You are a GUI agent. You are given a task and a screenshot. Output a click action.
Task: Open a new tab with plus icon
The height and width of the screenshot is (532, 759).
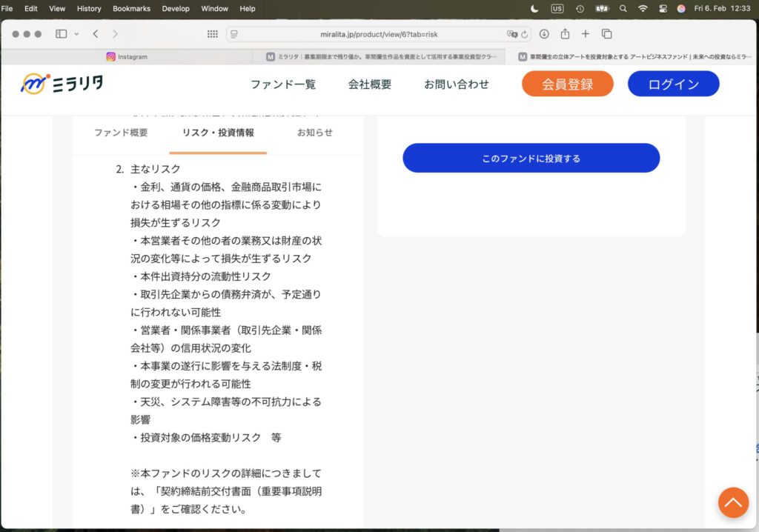click(586, 34)
